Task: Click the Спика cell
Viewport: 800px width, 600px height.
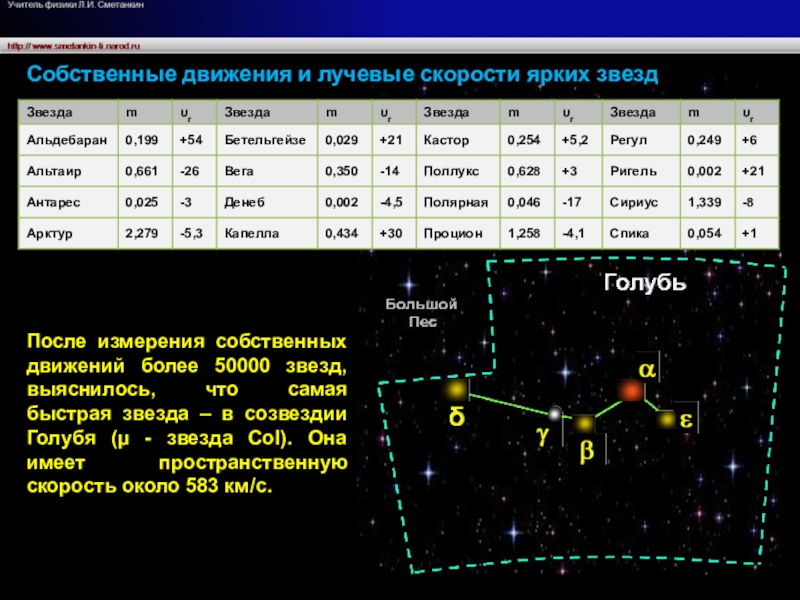Action: click(641, 233)
